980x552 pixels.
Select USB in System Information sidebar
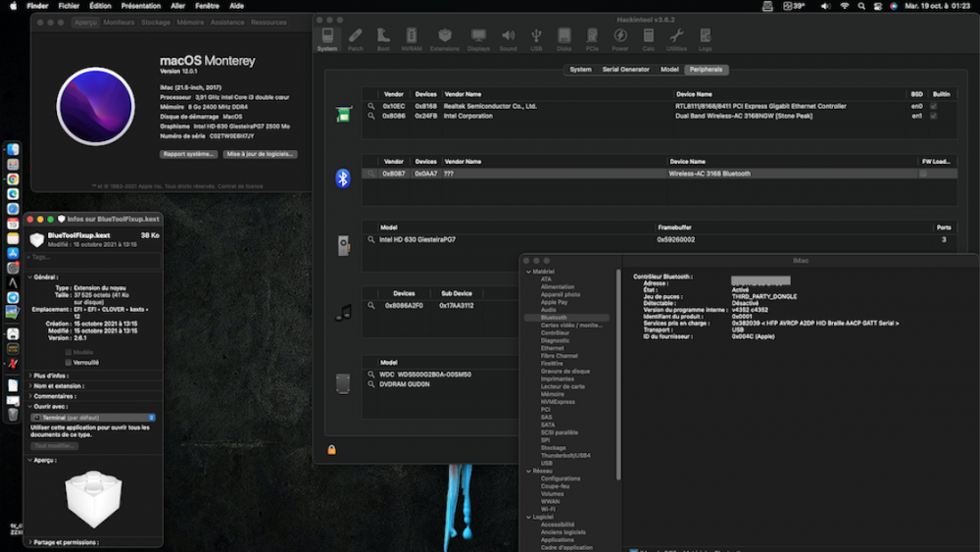(547, 463)
